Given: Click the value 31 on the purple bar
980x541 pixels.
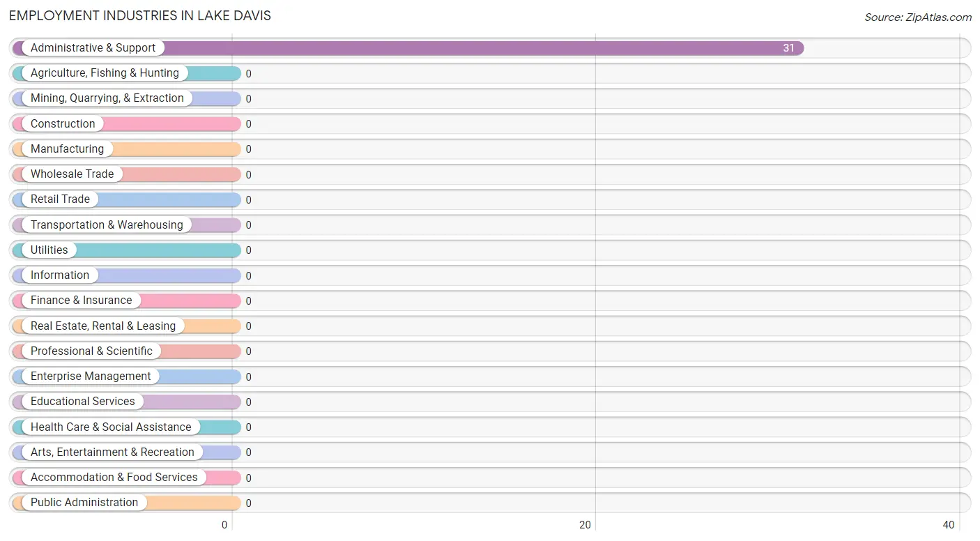Looking at the screenshot, I should [788, 48].
